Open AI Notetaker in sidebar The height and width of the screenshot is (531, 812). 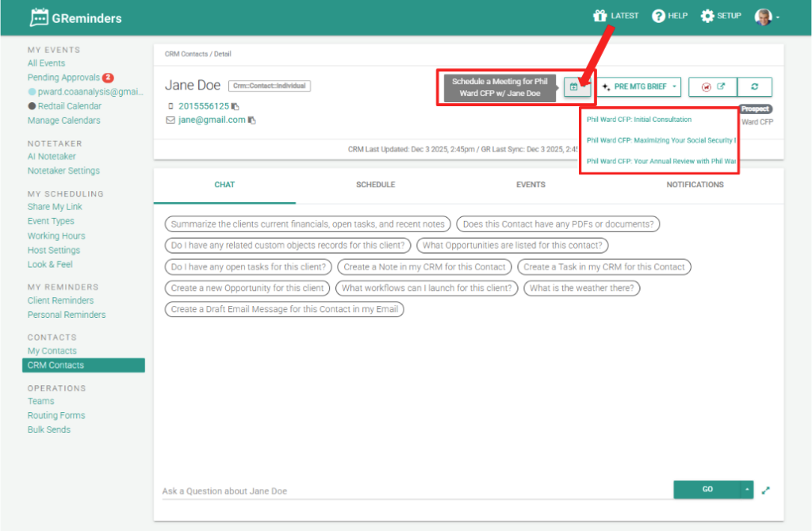click(x=54, y=157)
